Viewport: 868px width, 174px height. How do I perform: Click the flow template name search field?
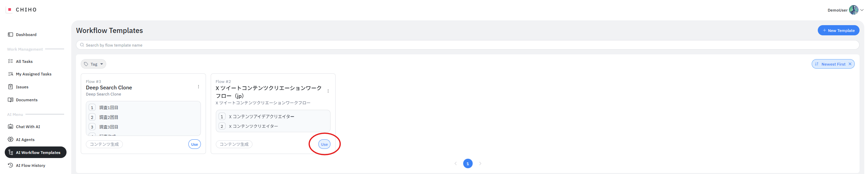click(468, 45)
